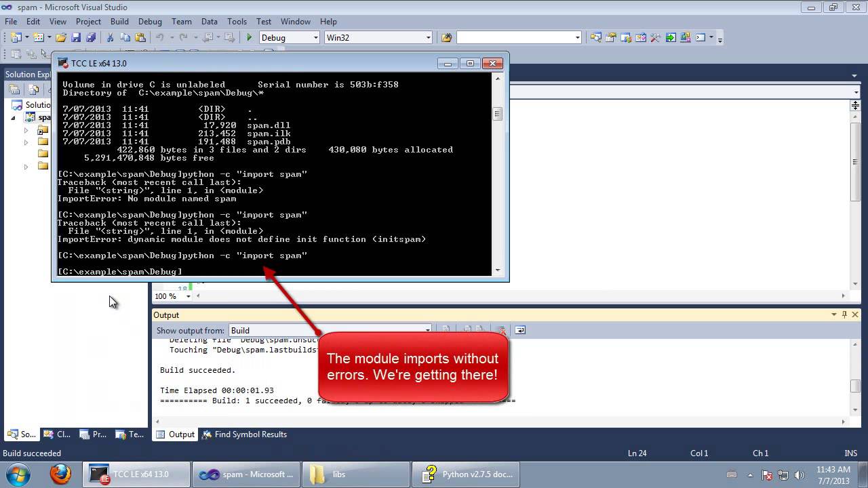Click Solution Explorer's Show All Files icon

click(33, 89)
